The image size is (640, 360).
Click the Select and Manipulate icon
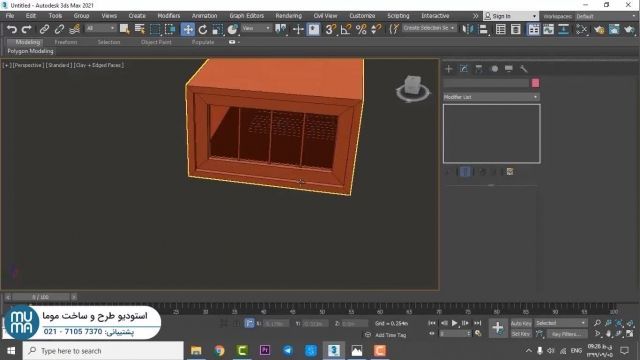pyautogui.click(x=298, y=29)
